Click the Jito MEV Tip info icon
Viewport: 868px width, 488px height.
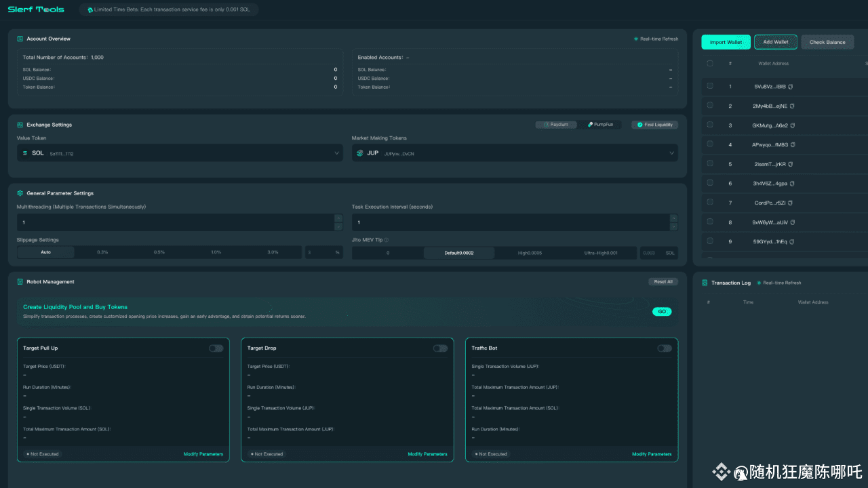tap(387, 240)
